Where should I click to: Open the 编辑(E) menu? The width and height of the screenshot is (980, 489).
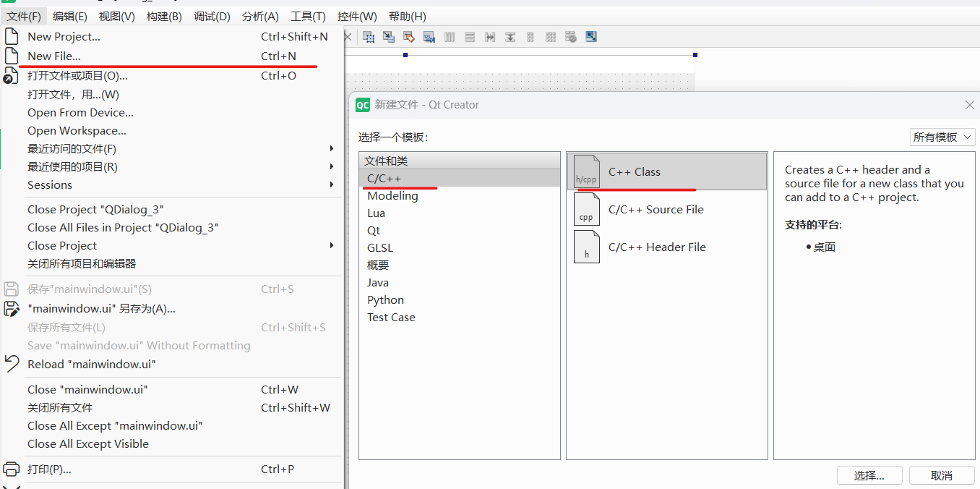pos(70,16)
